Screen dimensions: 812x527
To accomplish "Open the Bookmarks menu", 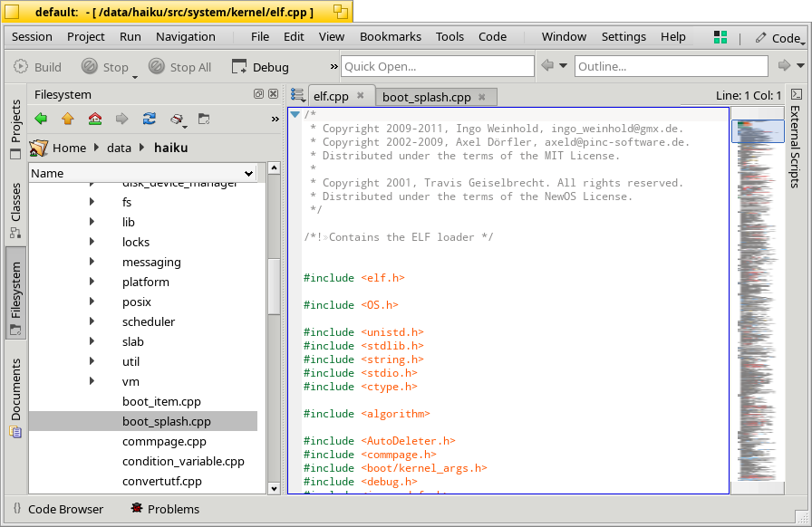I will [x=391, y=37].
